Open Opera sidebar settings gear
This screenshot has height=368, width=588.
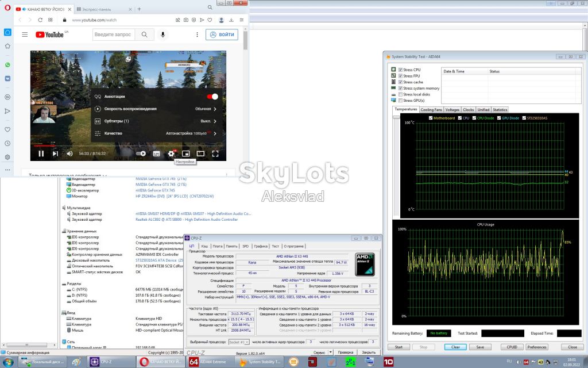tap(7, 158)
